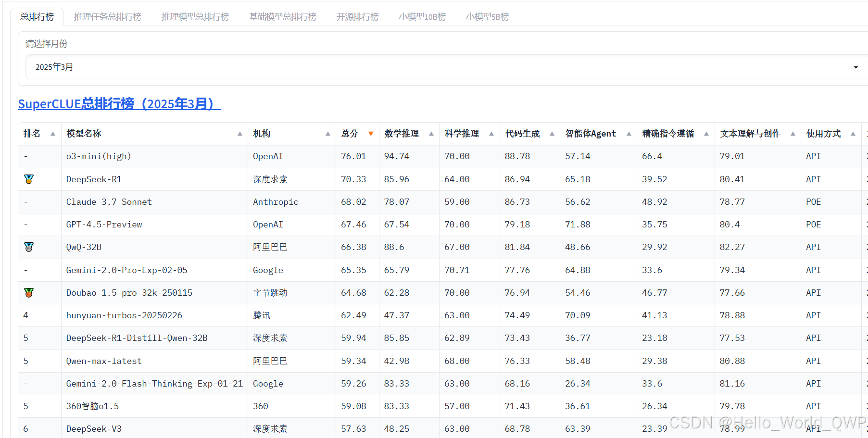Click the DeepSeek-R1 model name cell
Screen dimensions: 868x438
[x=154, y=179]
